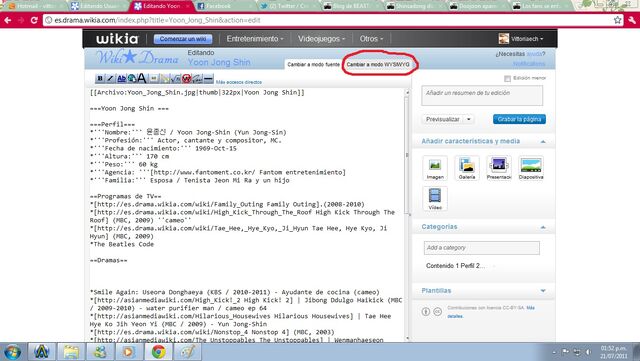This screenshot has height=361, width=640.
Task: Insert math formula square-root icon
Action: click(x=176, y=78)
